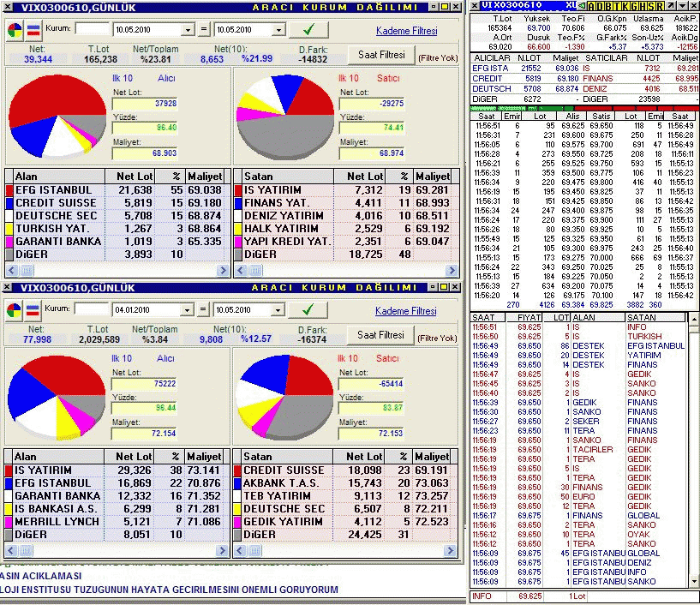
Task: Click the right scroll arrow under the top Alan table
Action: (x=222, y=270)
